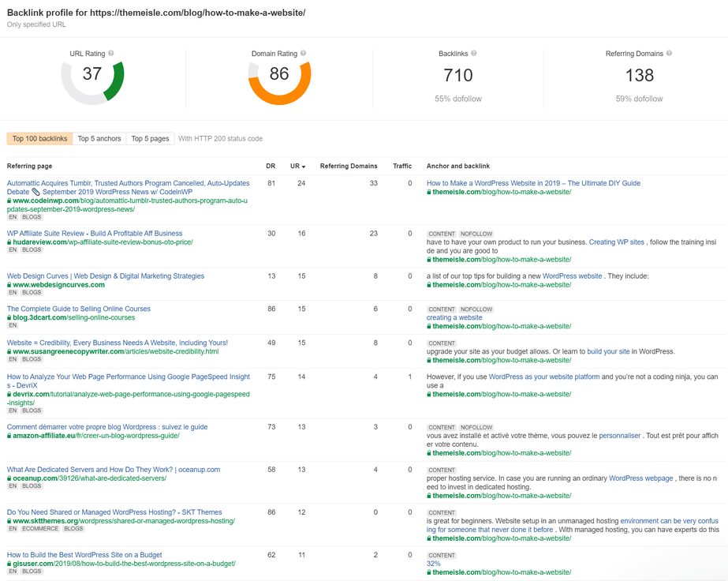Click the 'WordPress webpage' anchor link
The width and height of the screenshot is (728, 581).
(x=640, y=478)
